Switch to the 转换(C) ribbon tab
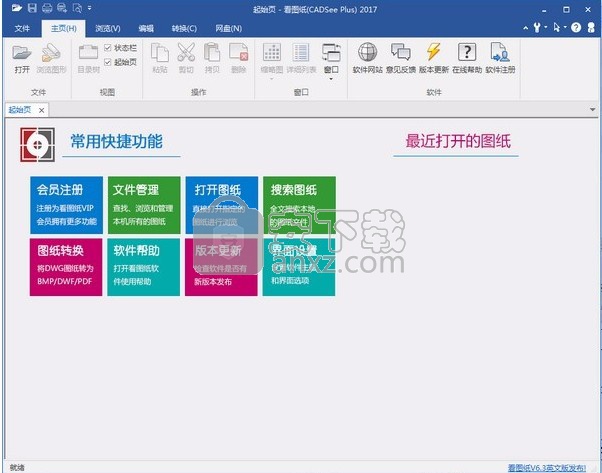 click(x=184, y=28)
